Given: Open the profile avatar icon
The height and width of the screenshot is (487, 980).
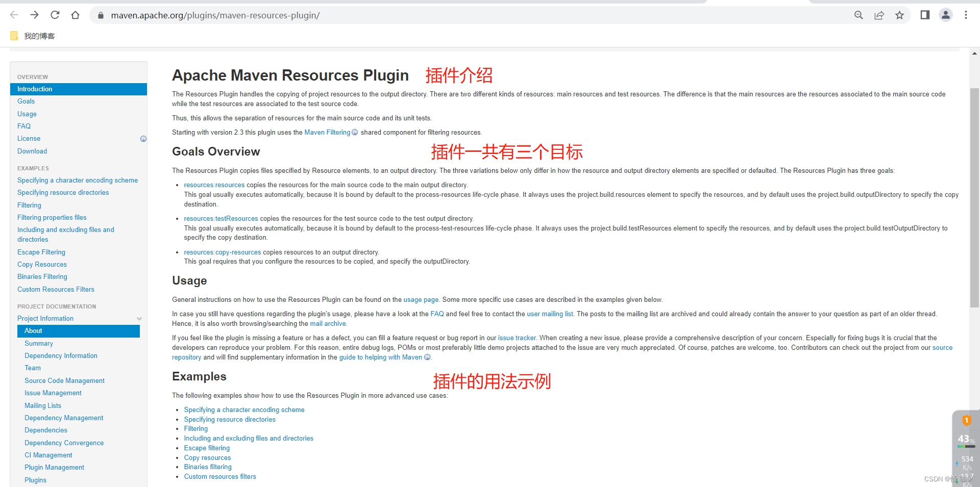Looking at the screenshot, I should coord(946,15).
